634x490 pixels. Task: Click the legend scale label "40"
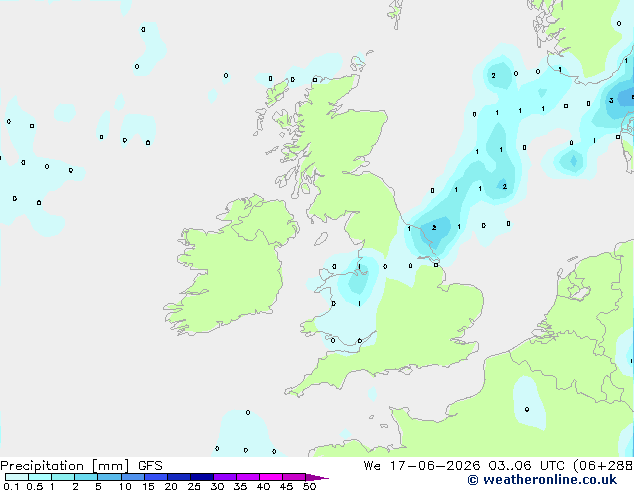[x=263, y=486]
